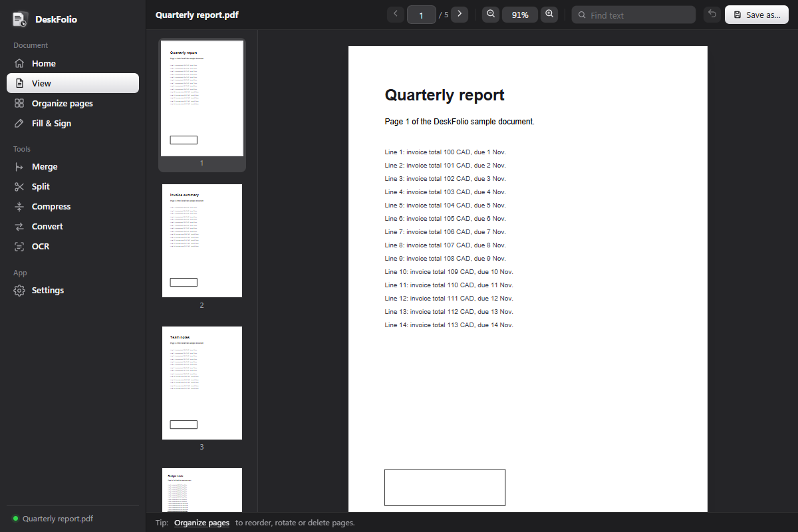Screen dimensions: 798x532
Task: Click the green status dot by file name
Action: 15,519
